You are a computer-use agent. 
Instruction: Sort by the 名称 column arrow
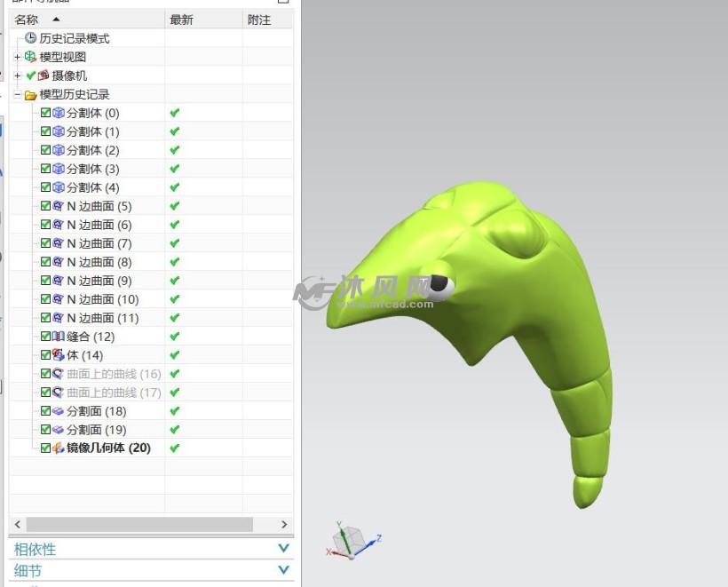point(56,20)
